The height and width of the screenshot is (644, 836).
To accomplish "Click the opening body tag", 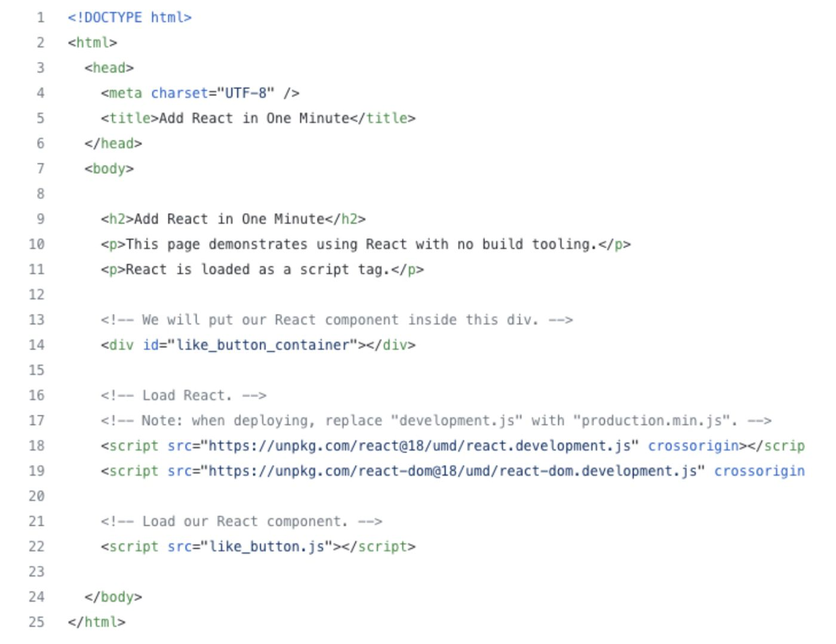I will coord(109,168).
